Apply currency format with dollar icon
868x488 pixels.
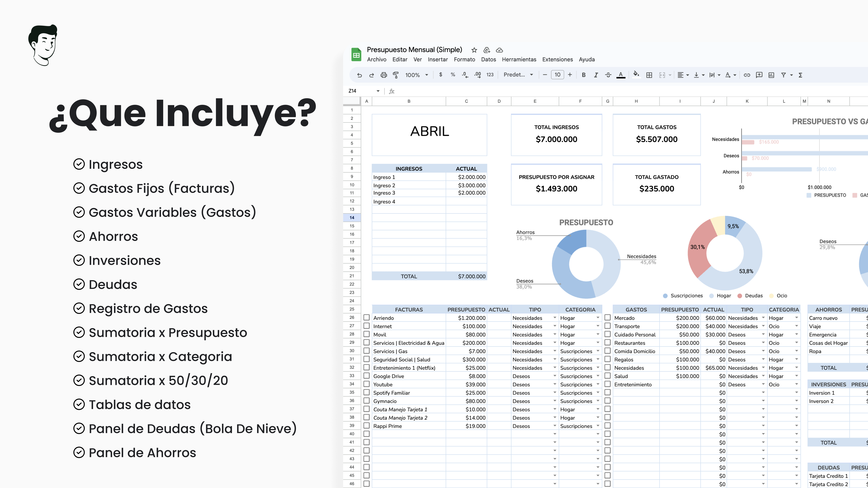441,75
